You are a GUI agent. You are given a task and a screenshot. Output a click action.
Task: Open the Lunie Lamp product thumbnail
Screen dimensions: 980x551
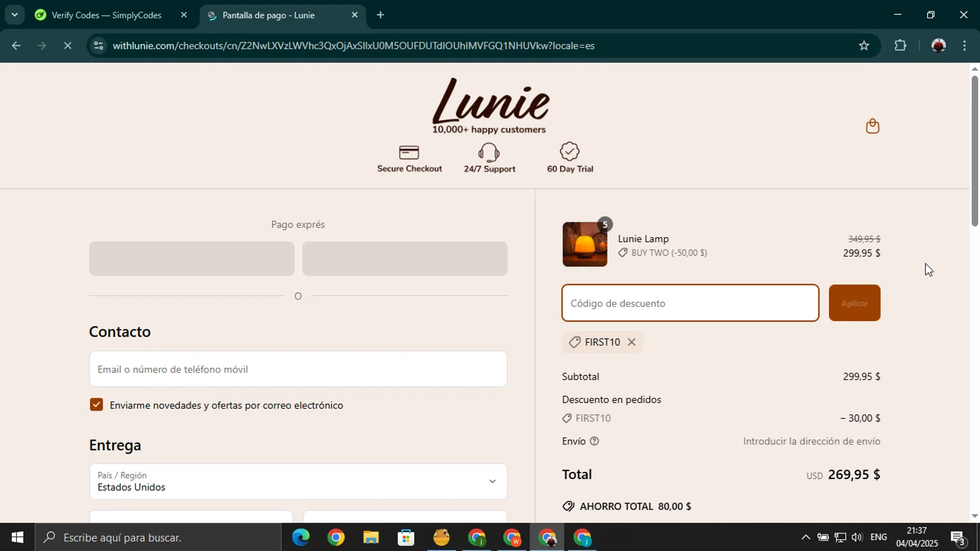(585, 244)
